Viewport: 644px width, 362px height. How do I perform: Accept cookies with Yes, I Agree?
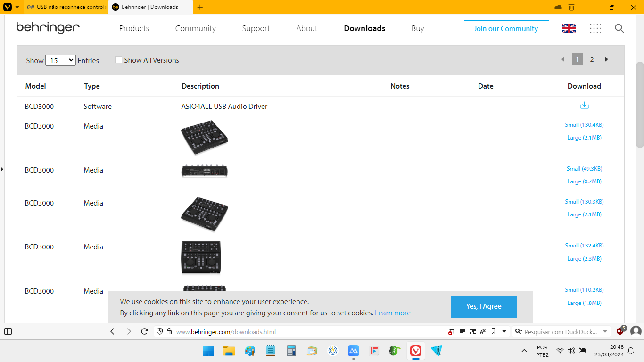click(484, 306)
